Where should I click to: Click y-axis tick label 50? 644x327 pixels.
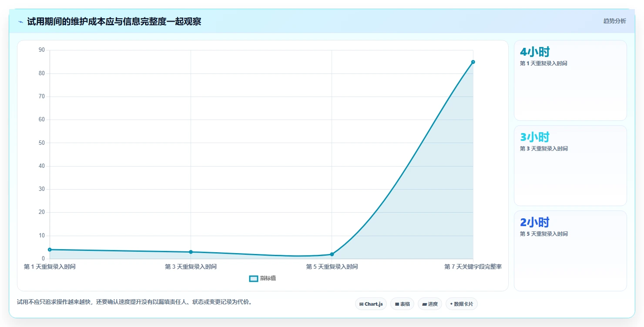(x=42, y=143)
